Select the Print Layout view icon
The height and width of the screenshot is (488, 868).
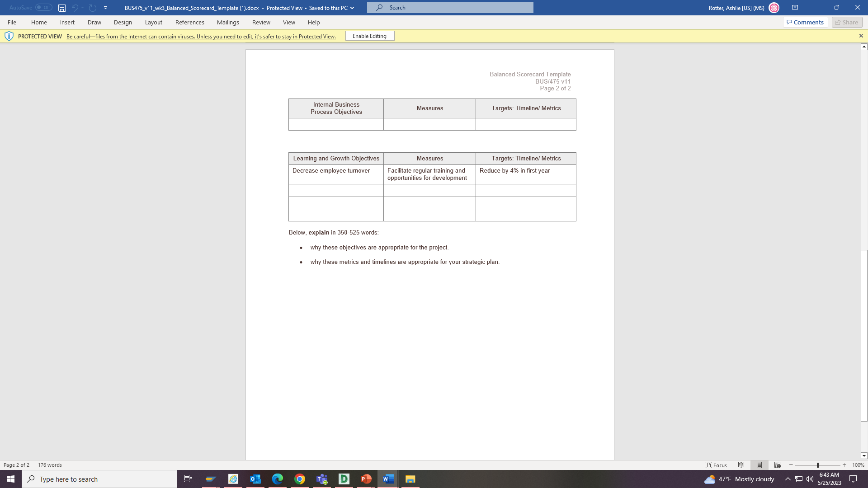coord(759,465)
